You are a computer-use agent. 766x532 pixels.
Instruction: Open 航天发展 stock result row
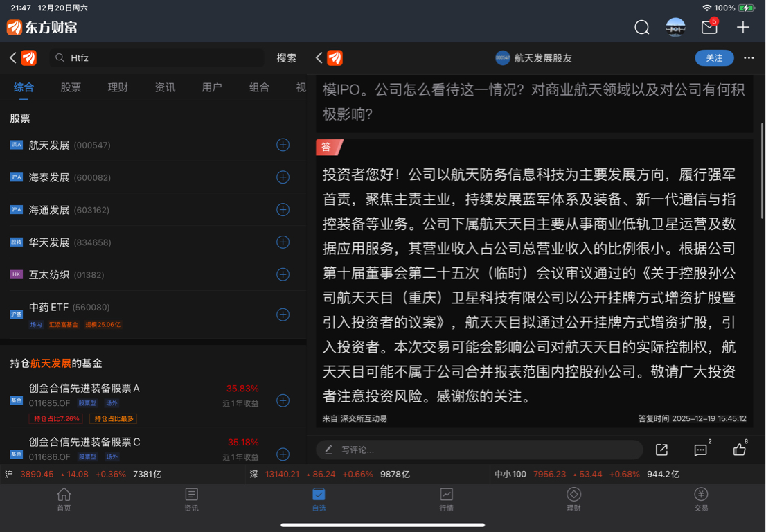pos(153,145)
